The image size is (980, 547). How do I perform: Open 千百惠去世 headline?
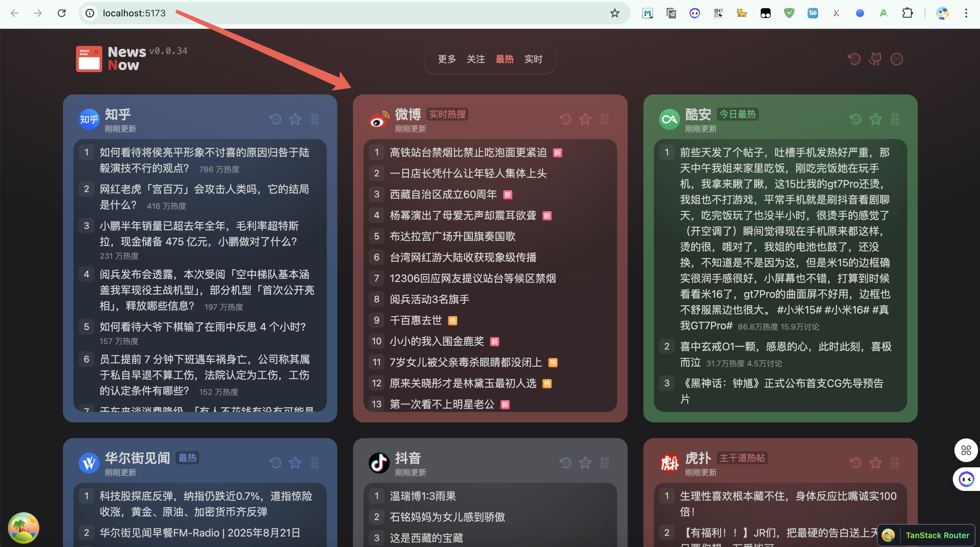pos(416,320)
